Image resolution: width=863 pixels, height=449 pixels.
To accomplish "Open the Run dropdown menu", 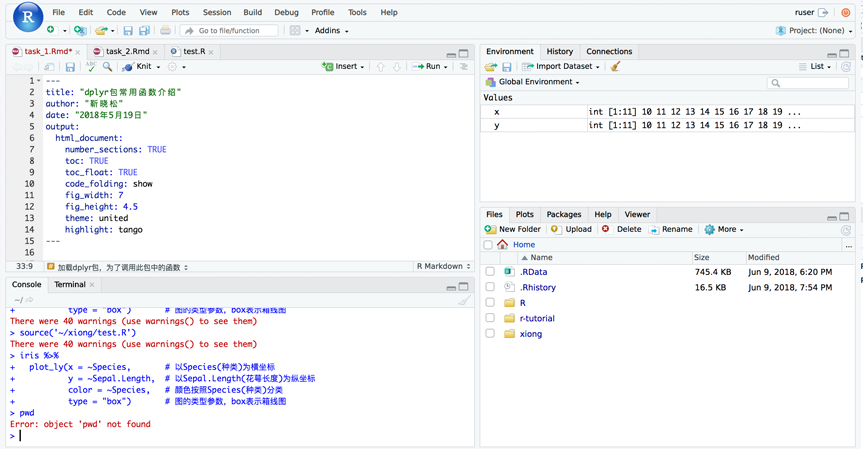I will (x=446, y=67).
